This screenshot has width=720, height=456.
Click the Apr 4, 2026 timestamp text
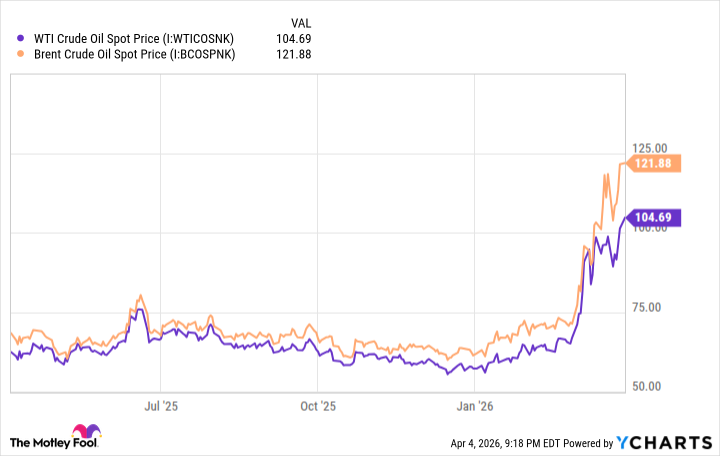(x=505, y=443)
